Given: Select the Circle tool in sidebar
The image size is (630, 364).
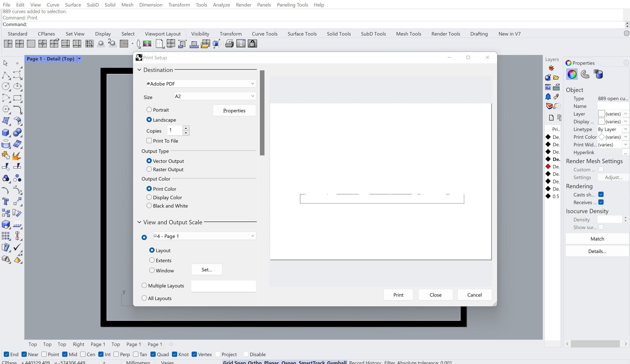Looking at the screenshot, I should point(6,86).
